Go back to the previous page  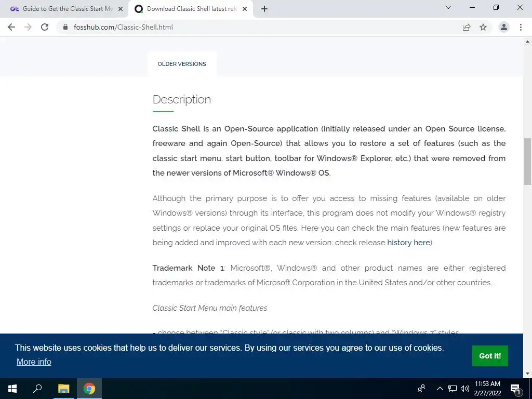click(11, 27)
